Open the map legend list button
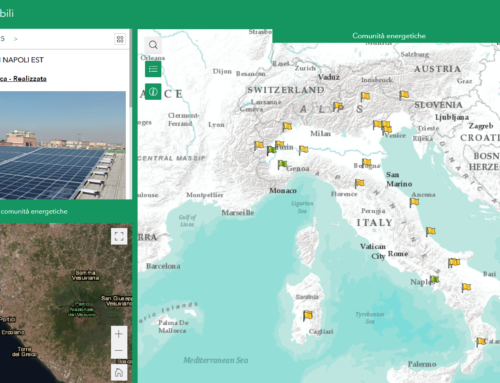The image size is (500, 383). [153, 69]
